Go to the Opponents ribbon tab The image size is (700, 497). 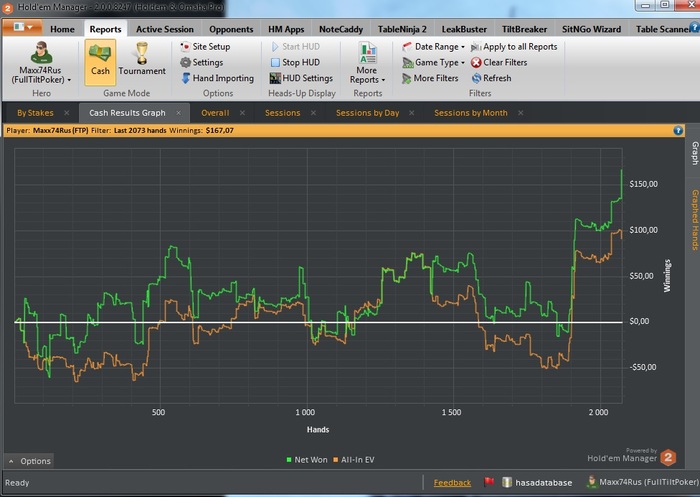[x=231, y=29]
